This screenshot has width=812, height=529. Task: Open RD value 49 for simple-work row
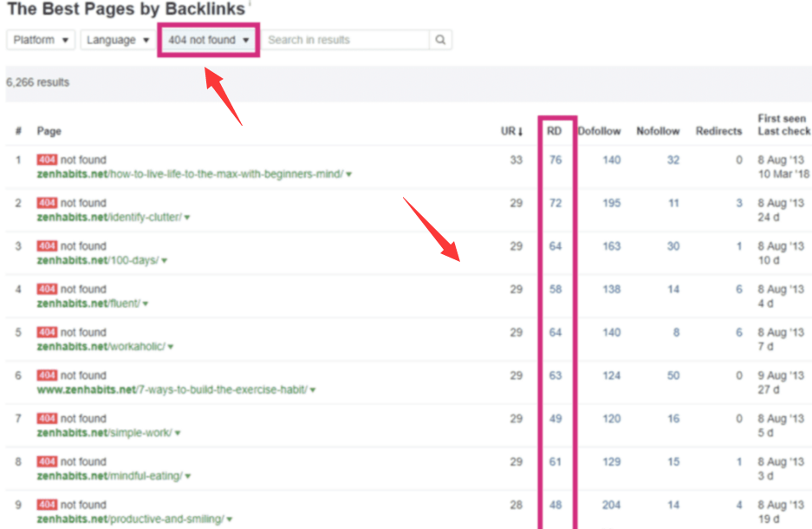[x=555, y=419]
